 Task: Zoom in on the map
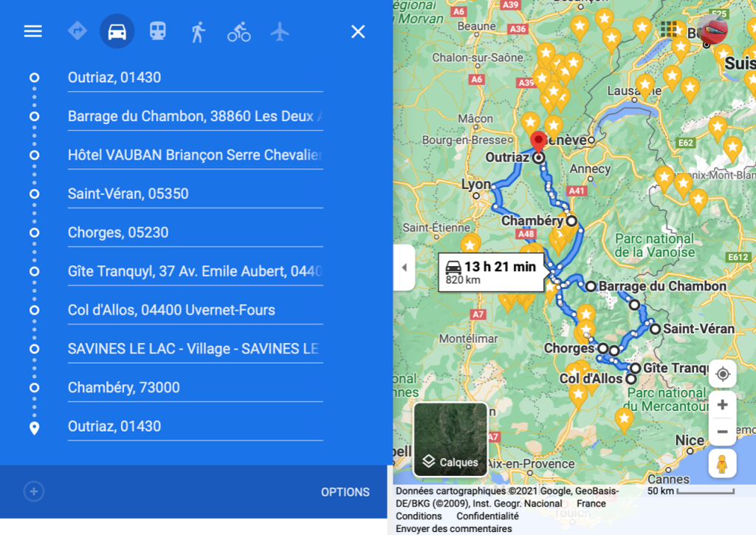tap(722, 405)
